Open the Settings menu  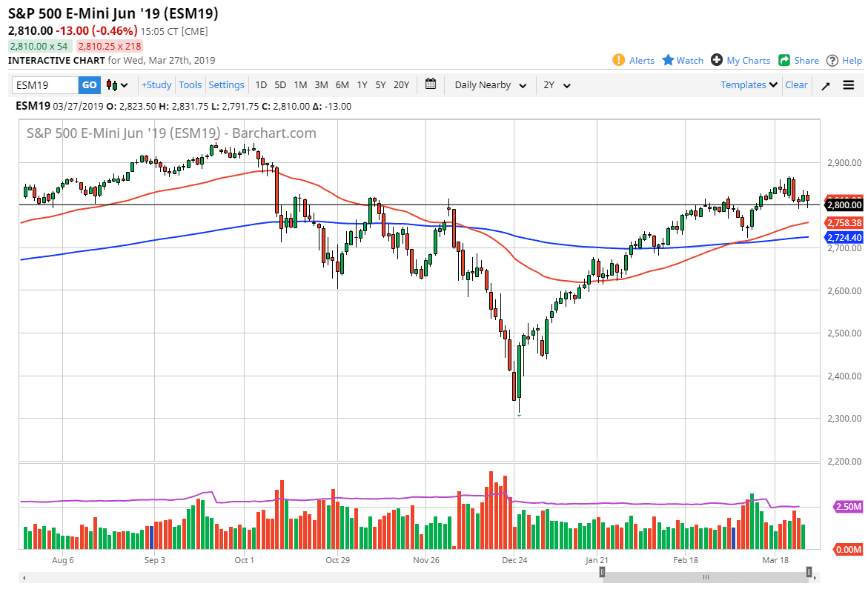(226, 85)
